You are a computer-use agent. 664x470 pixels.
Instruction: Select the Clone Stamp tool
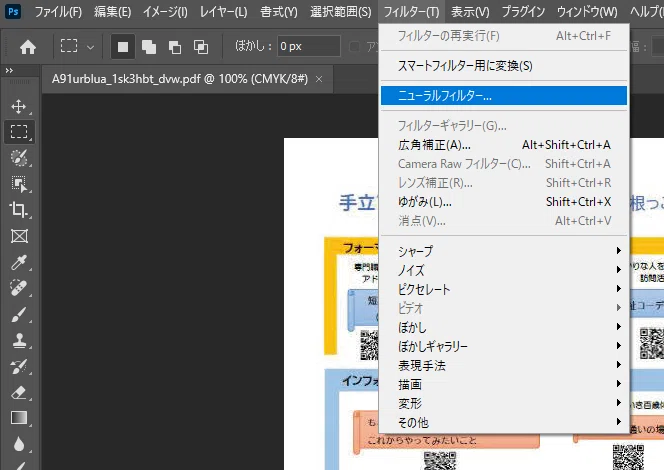[19, 340]
